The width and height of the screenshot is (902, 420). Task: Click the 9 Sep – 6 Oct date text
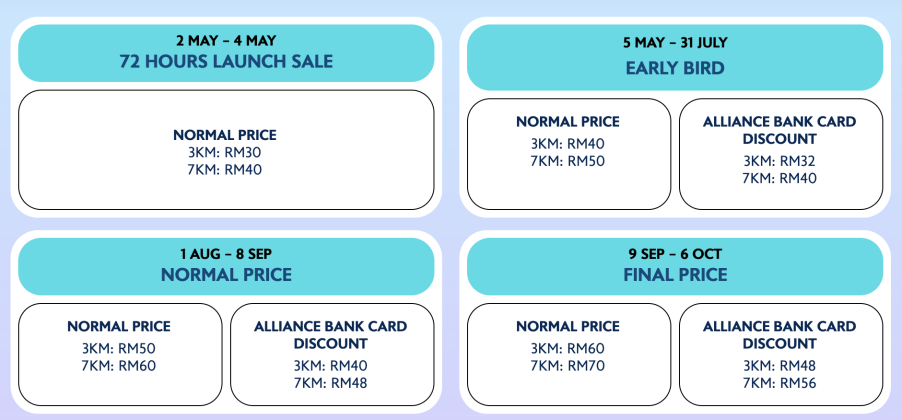[675, 254]
